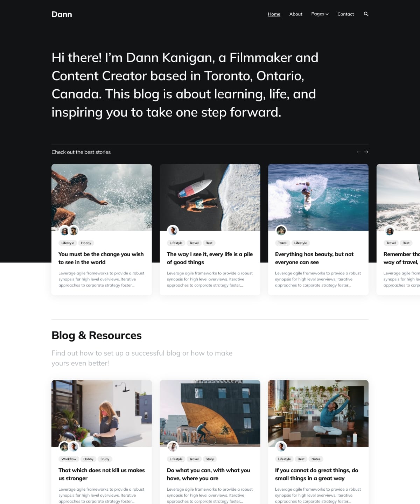Open 'You must be the change' article title

101,258
